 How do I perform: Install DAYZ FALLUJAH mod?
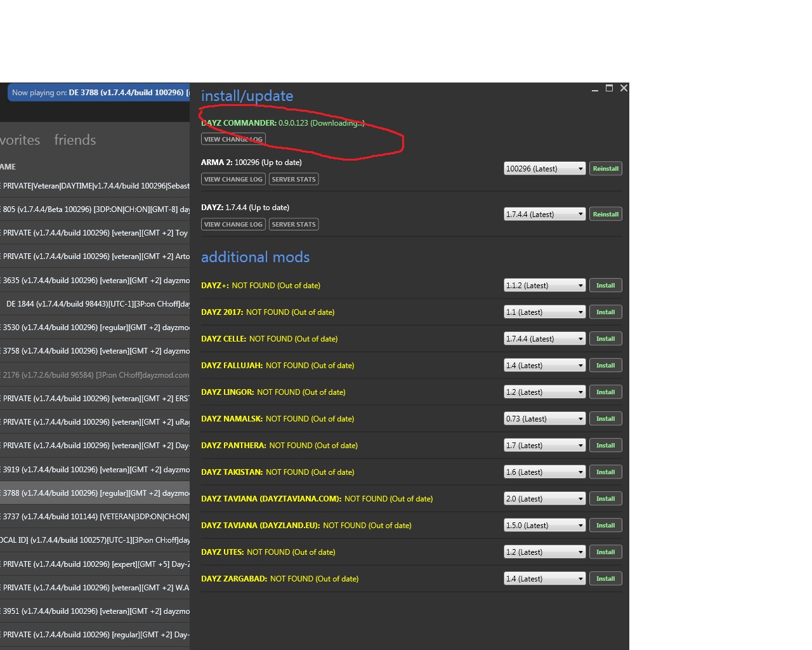point(606,365)
